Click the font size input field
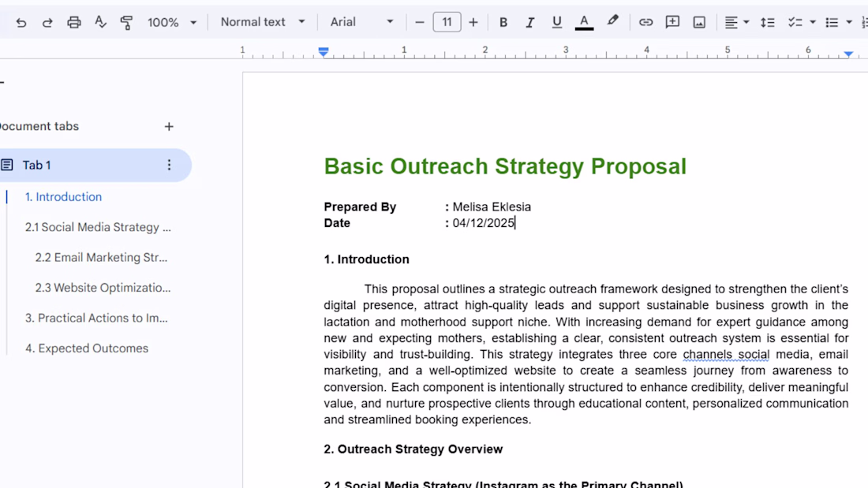This screenshot has height=488, width=868. [447, 22]
